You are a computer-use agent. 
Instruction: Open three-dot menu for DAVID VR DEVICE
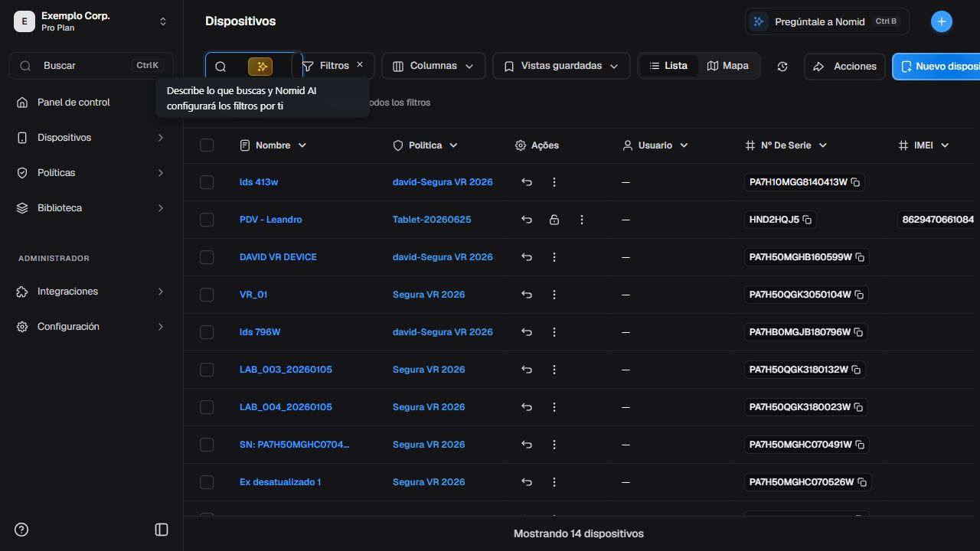click(554, 257)
